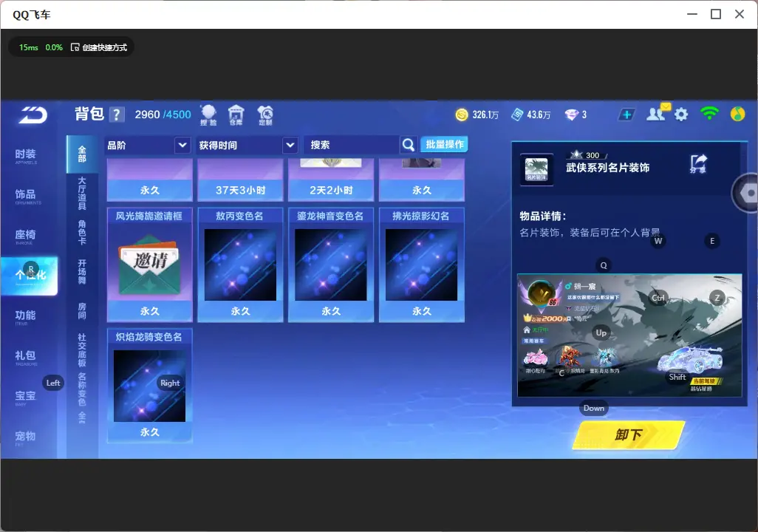
Task: Expand the 品阶 dropdown arrow
Action: coord(182,145)
